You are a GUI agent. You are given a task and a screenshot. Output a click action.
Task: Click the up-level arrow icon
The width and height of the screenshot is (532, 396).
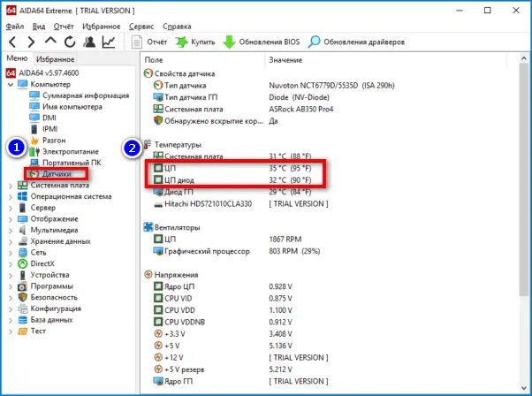pos(50,42)
